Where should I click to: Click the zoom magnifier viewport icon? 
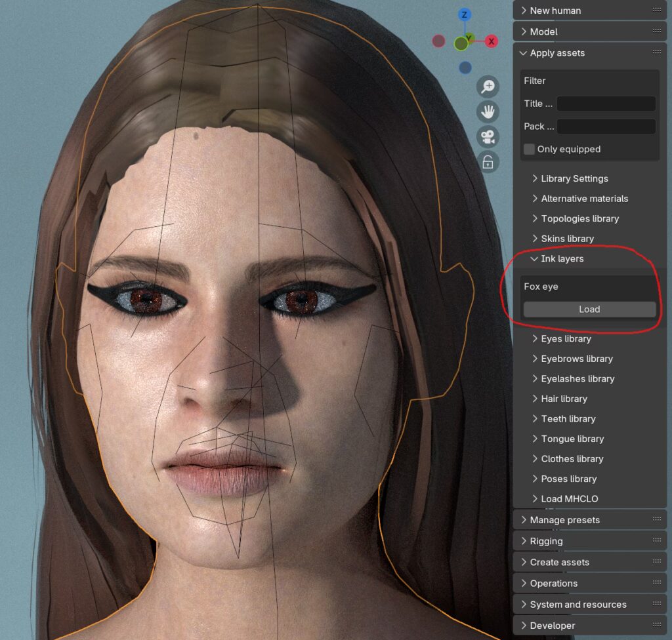(488, 87)
